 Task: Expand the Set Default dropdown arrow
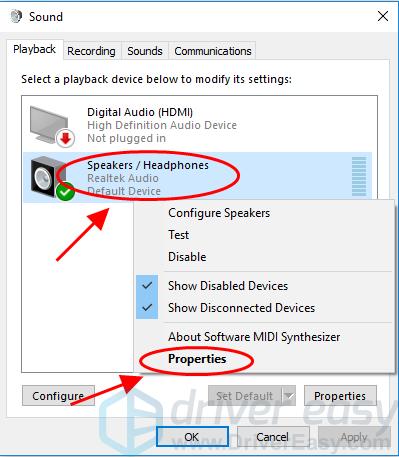(289, 396)
